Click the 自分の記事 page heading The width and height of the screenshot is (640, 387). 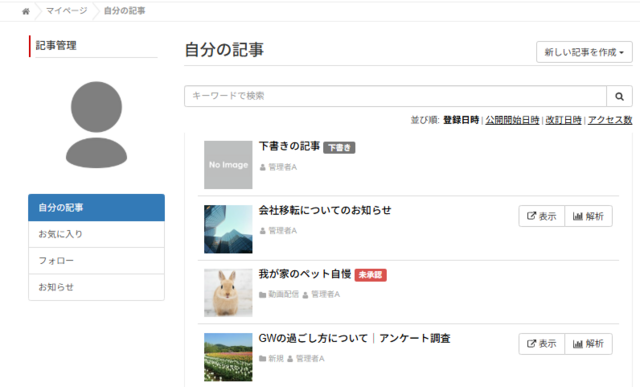pos(224,50)
